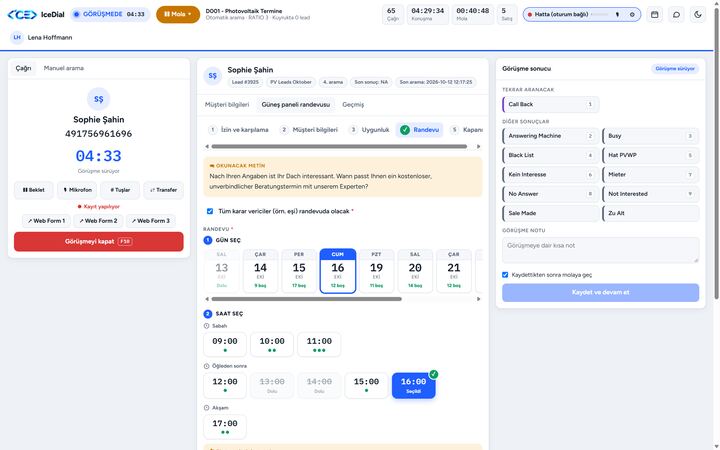Click the SŞ avatar in call panel
Image resolution: width=720 pixels, height=450 pixels.
99,99
